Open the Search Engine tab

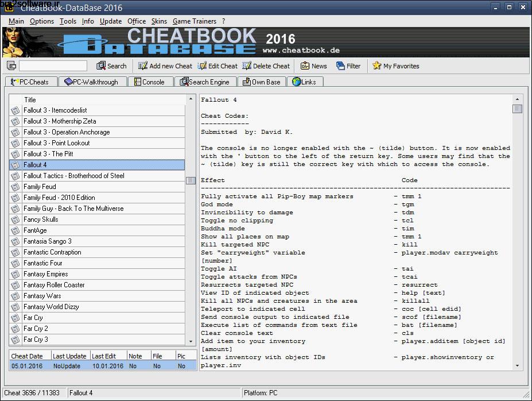205,81
